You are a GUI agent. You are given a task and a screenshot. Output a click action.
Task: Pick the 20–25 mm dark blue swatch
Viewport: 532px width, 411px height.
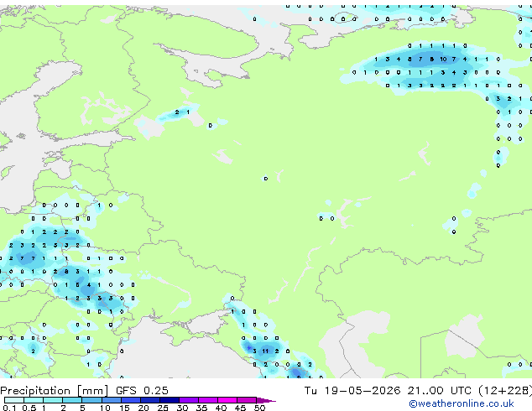click(150, 400)
